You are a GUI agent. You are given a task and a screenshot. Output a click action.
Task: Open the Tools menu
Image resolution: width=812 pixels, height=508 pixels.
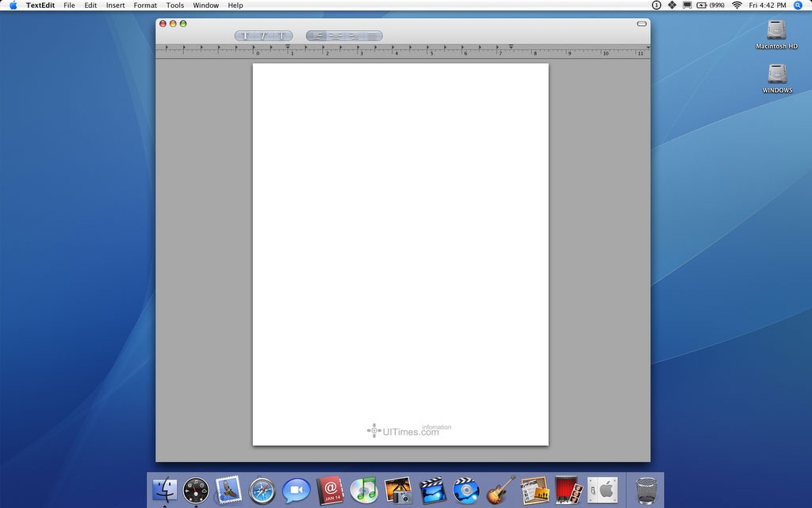click(x=174, y=6)
